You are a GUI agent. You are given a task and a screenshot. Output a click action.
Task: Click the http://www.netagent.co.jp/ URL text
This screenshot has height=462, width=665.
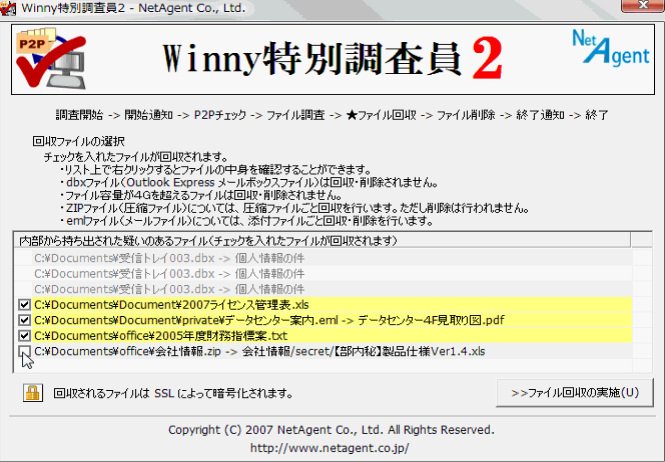pos(330,448)
